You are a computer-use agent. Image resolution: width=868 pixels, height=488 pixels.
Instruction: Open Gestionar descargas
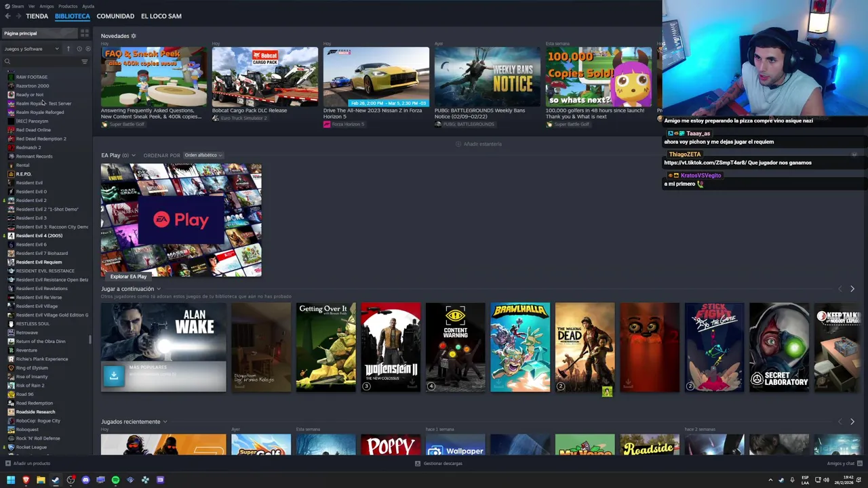tap(439, 464)
